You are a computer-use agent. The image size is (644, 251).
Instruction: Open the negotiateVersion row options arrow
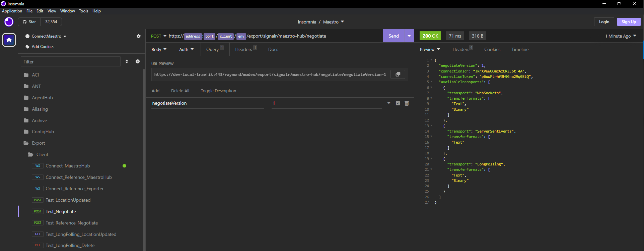[389, 103]
